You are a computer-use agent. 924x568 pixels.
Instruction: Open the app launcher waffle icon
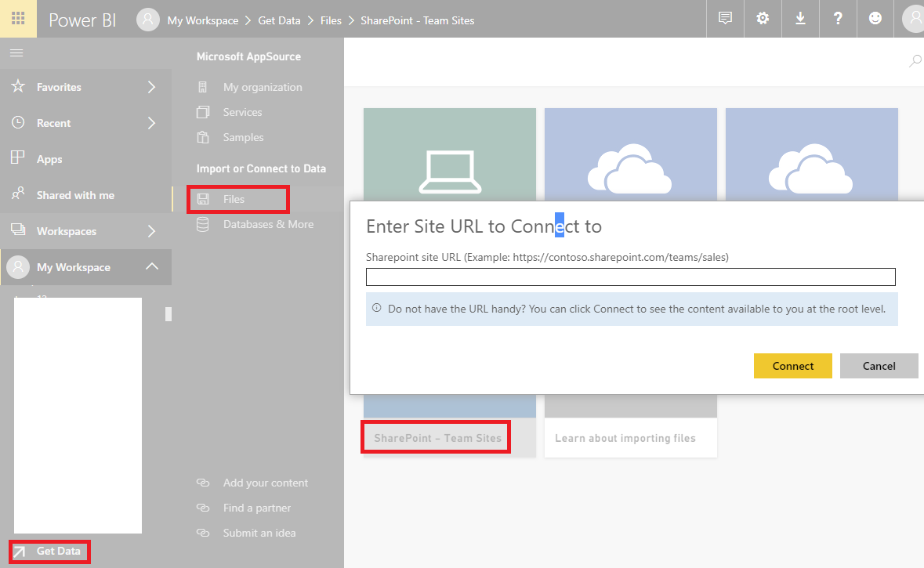(x=18, y=18)
